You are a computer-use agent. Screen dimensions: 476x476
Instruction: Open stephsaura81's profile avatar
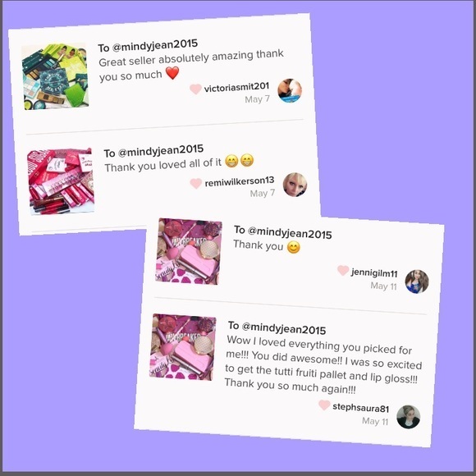click(x=409, y=417)
